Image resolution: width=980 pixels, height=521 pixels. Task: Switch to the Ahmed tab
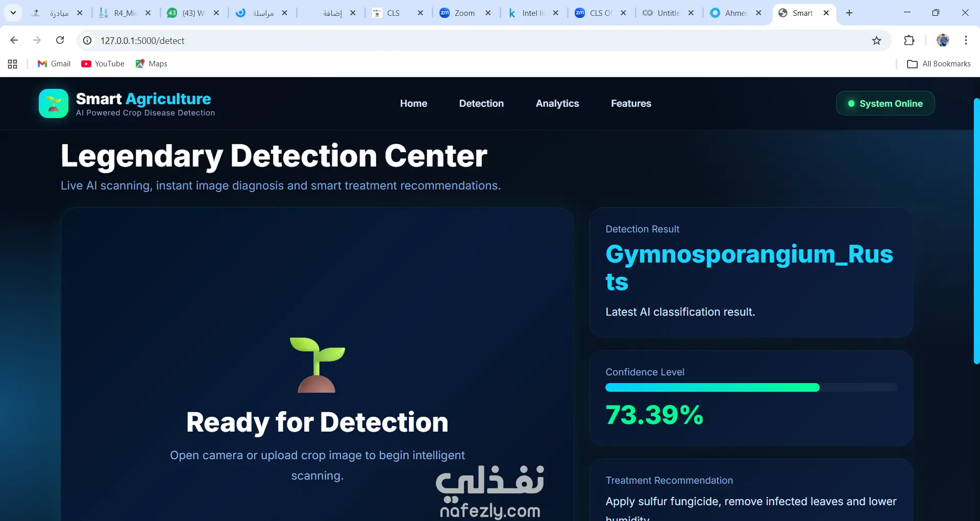coord(736,13)
